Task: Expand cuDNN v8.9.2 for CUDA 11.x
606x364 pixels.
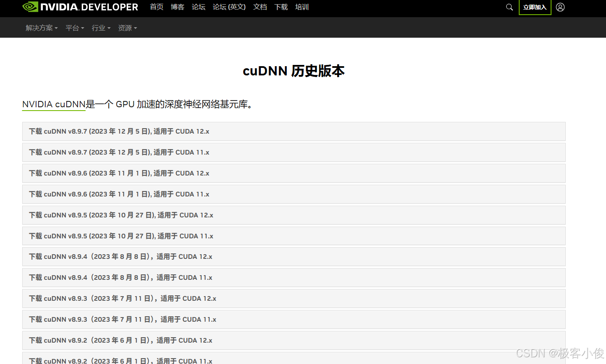Action: pos(294,358)
